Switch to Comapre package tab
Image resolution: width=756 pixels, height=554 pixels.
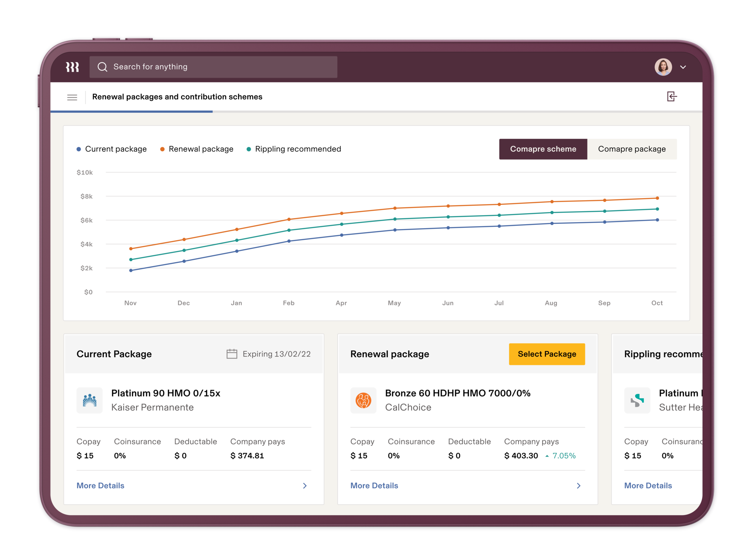pyautogui.click(x=632, y=149)
